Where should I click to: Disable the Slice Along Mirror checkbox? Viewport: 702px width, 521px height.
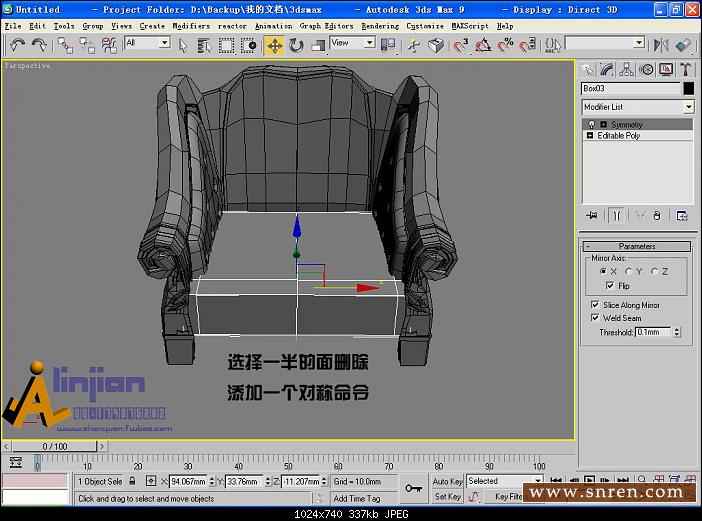coord(595,305)
